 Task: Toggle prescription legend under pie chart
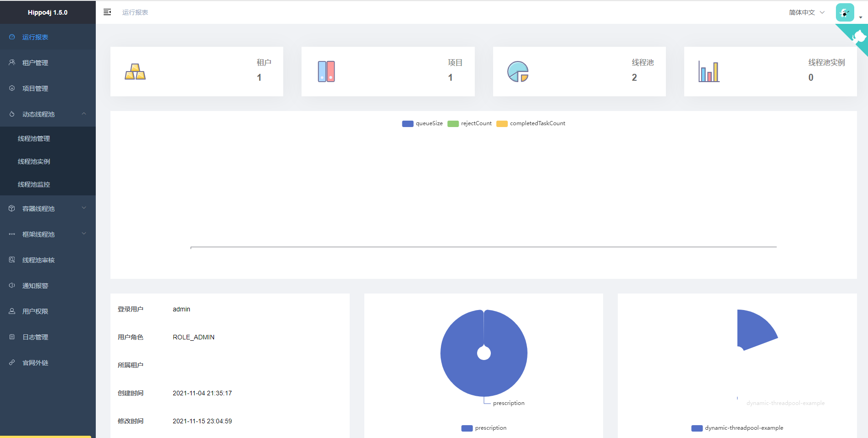tap(483, 428)
